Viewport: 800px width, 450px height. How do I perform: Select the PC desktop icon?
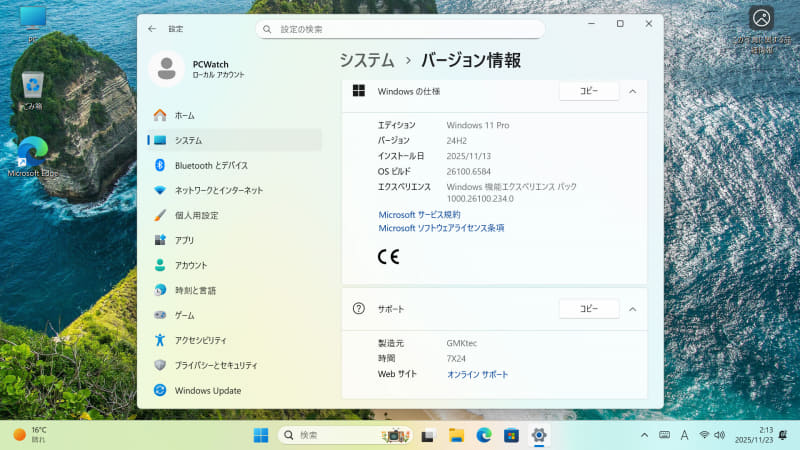pyautogui.click(x=33, y=23)
